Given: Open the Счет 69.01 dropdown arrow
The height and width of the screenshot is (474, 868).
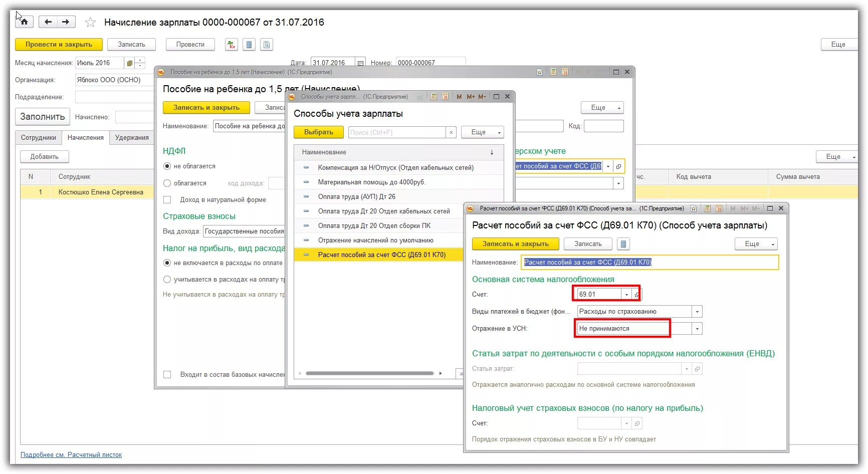Looking at the screenshot, I should tap(626, 295).
